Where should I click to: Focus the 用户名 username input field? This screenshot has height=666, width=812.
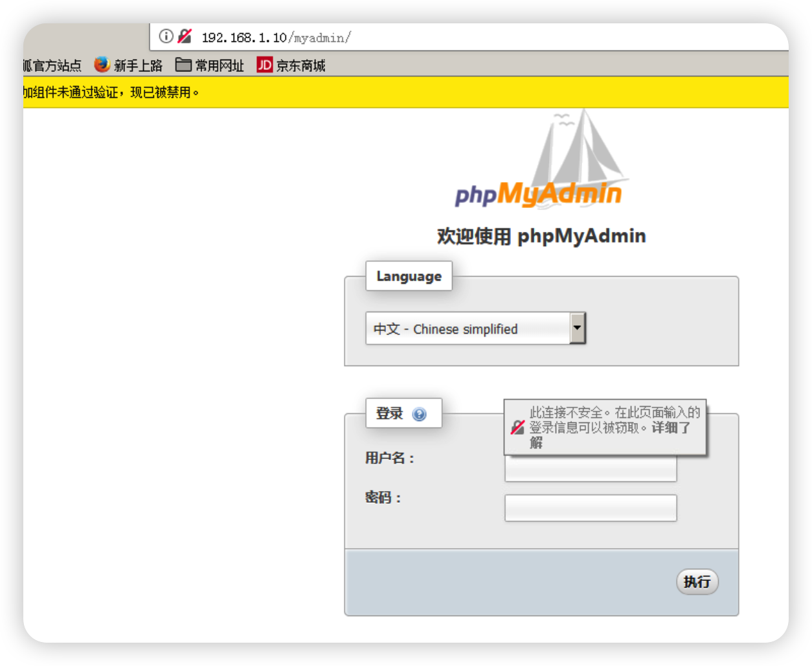(x=591, y=468)
